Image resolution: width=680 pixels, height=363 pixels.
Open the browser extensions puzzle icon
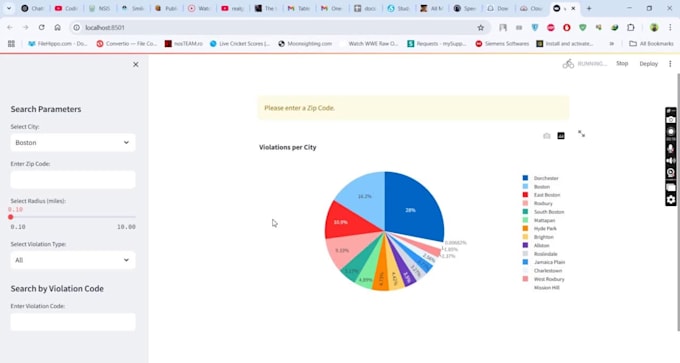pos(631,27)
